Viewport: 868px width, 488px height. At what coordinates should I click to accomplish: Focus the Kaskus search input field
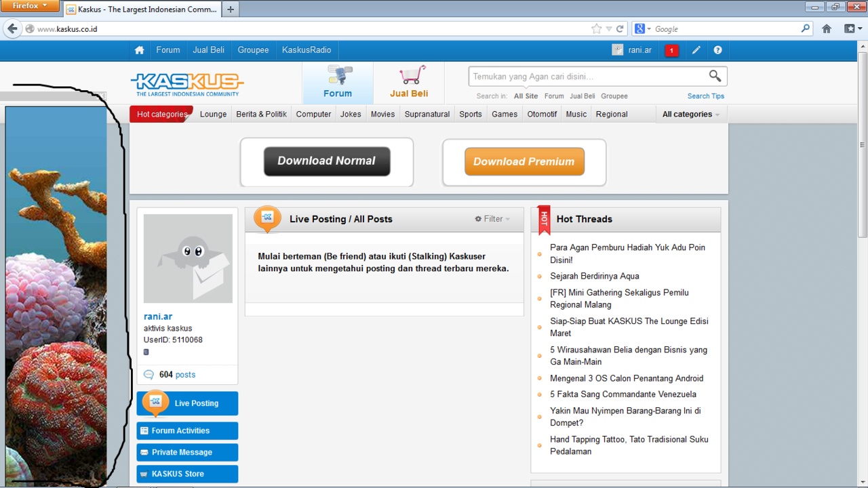[x=588, y=77]
